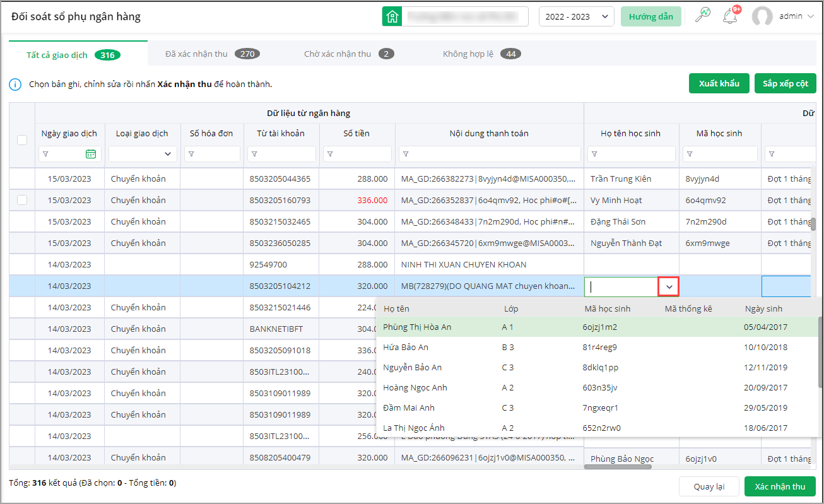Expand the 2022 - 2023 school year dropdown
The height and width of the screenshot is (504, 824).
click(x=576, y=16)
